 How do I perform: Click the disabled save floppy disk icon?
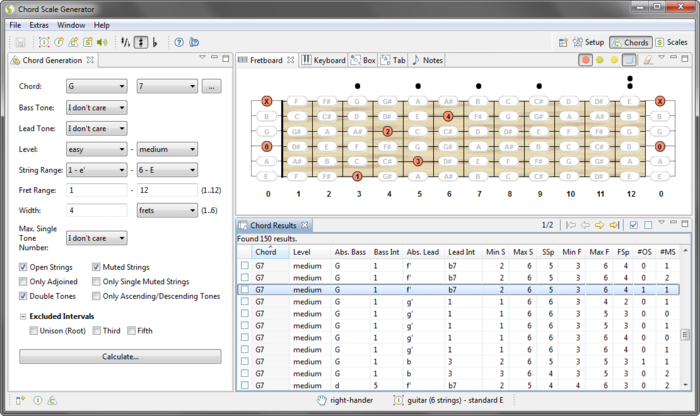[20, 42]
